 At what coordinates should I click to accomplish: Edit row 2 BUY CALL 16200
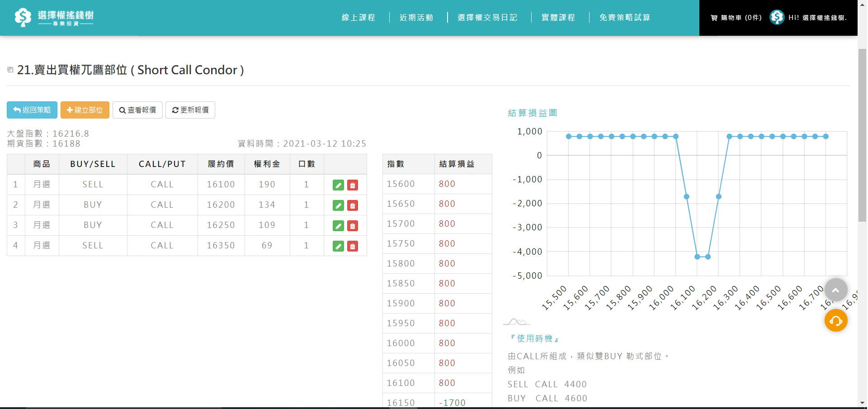coord(338,205)
